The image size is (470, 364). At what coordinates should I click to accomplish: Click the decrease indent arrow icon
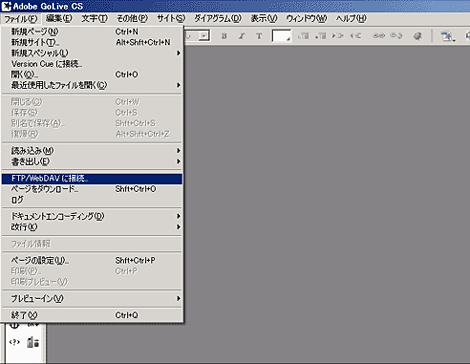pos(355,35)
